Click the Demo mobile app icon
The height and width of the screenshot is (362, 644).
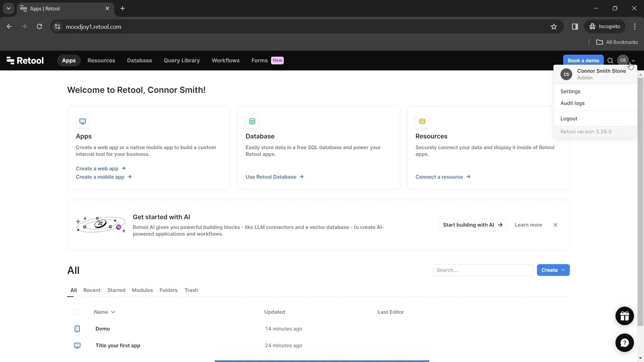pyautogui.click(x=77, y=328)
